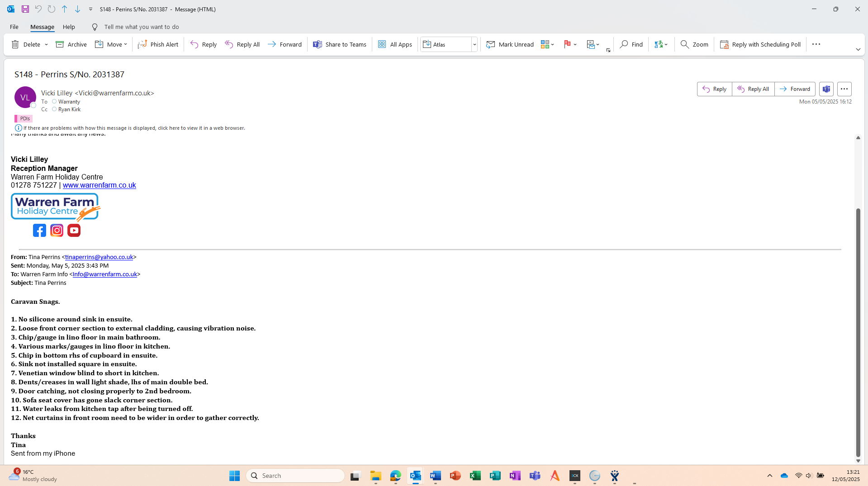Expand the ribbon display options chevron
This screenshot has height=486, width=868.
pyautogui.click(x=858, y=49)
